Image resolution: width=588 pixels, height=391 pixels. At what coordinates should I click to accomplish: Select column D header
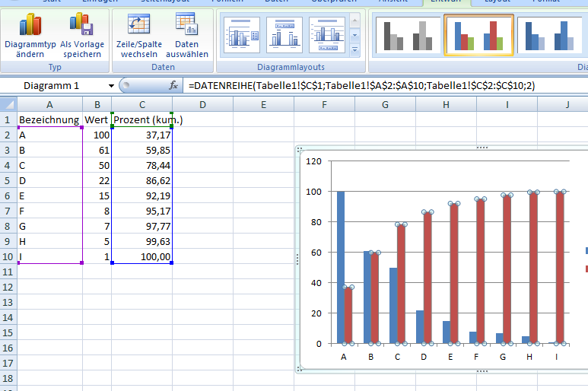tap(203, 105)
